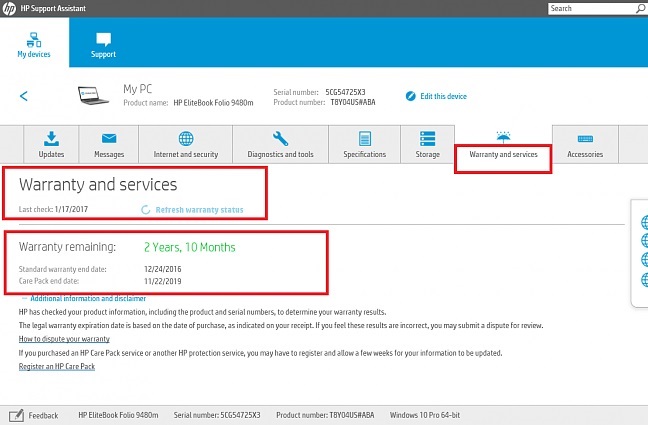This screenshot has width=648, height=425.
Task: Click the Care Pack end date 11/22/2019
Action: tap(162, 281)
